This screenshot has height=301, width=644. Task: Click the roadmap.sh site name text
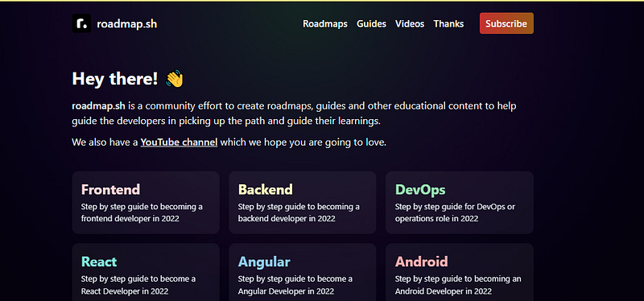click(127, 24)
